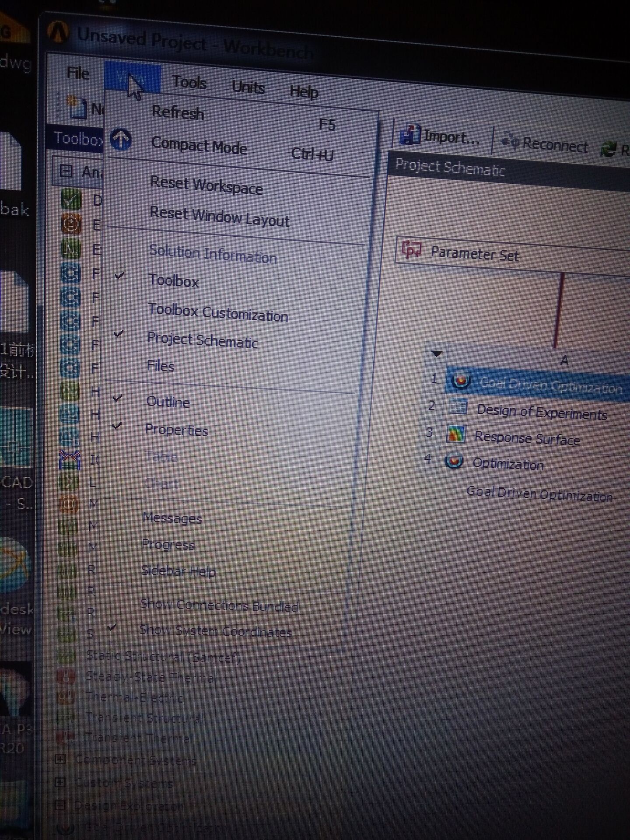This screenshot has height=840, width=630.
Task: Select the Linear Buckling icon in Toolbox
Action: pyautogui.click(x=69, y=482)
